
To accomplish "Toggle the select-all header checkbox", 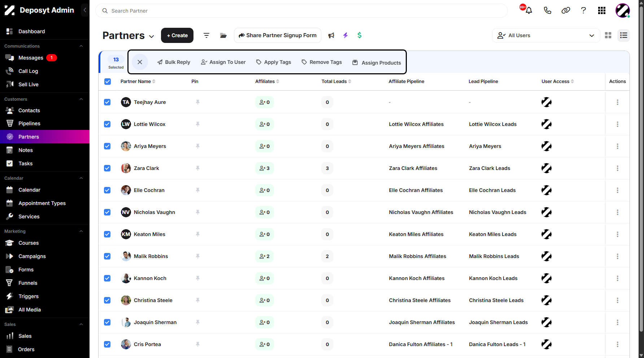I will (x=107, y=82).
